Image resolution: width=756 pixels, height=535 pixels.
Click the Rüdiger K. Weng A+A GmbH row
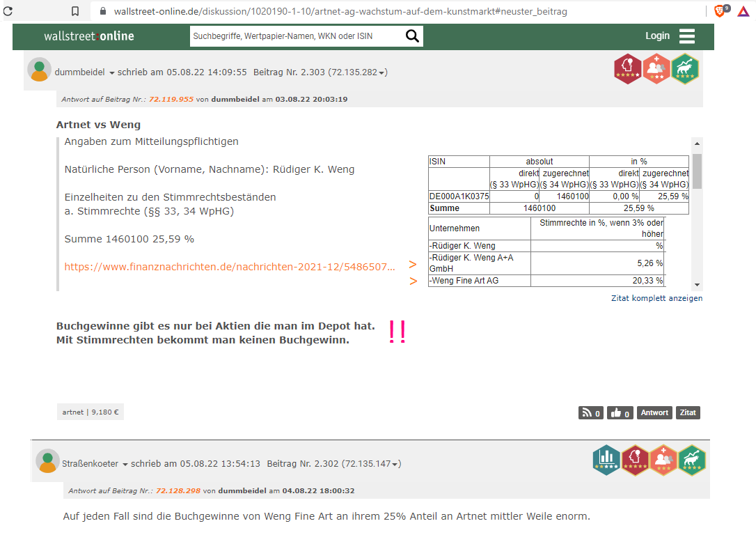click(546, 263)
